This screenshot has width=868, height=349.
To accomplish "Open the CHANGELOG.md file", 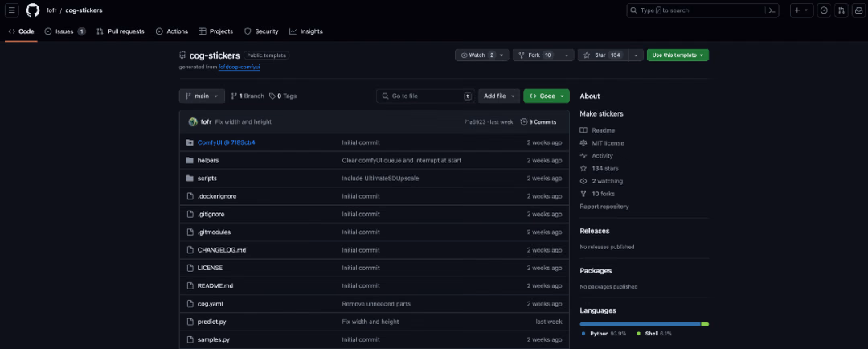I will (x=222, y=250).
